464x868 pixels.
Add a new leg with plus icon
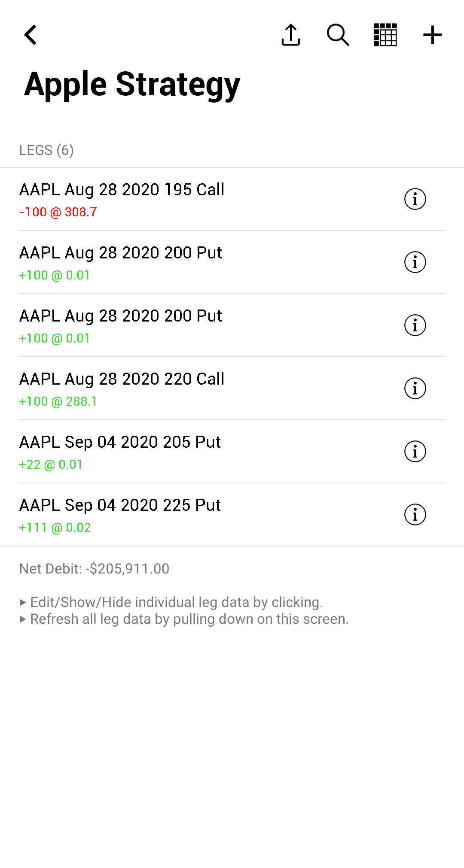coord(432,35)
